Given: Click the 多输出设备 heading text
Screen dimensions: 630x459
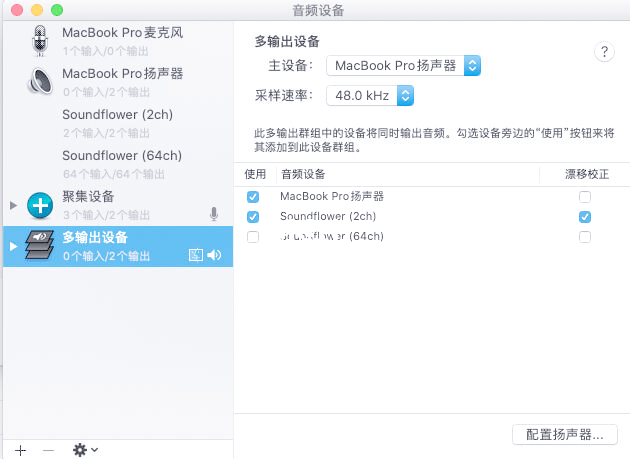Looking at the screenshot, I should pyautogui.click(x=287, y=41).
